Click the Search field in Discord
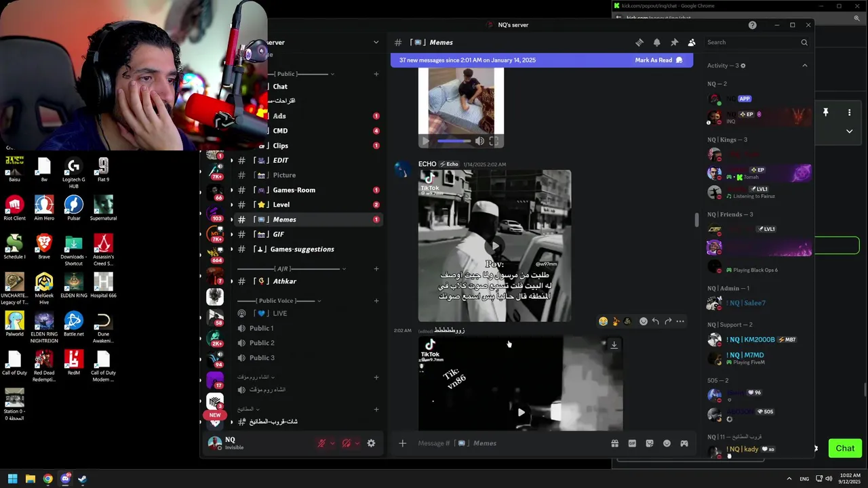The image size is (868, 488). [757, 42]
